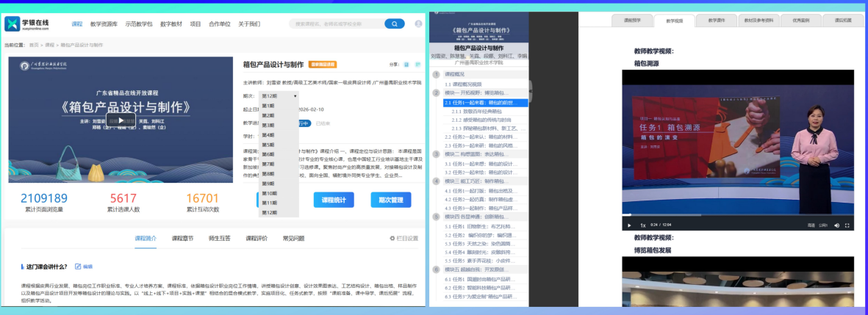868x315 pixels.
Task: Open outline item 5.3 任务3 天然之染
Action: pyautogui.click(x=481, y=244)
